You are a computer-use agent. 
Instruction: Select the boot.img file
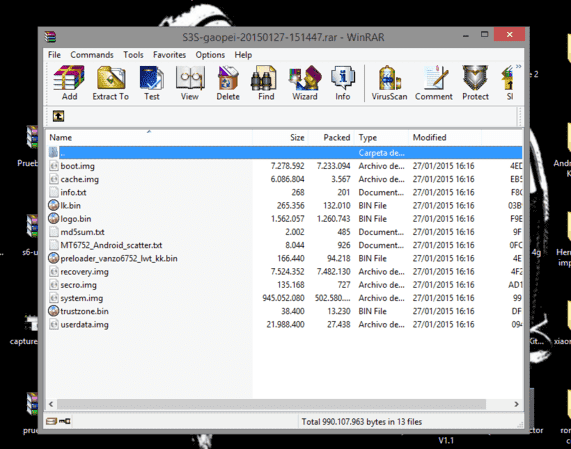click(285, 166)
